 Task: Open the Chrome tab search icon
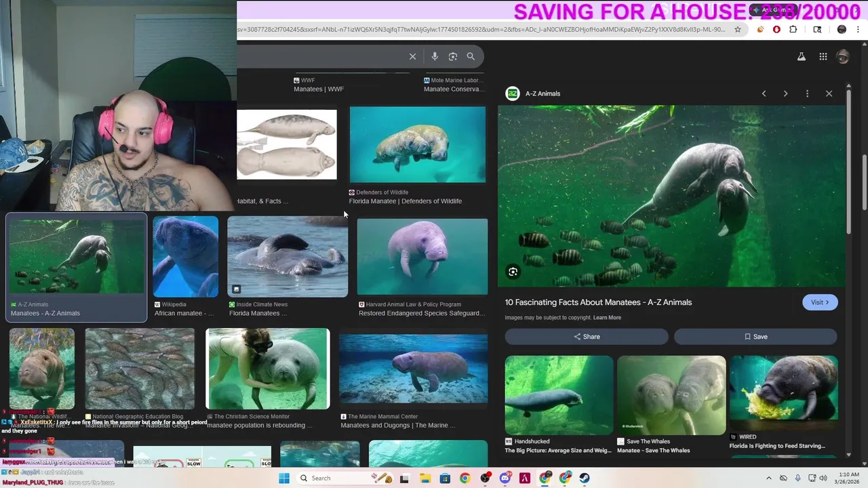tap(817, 29)
